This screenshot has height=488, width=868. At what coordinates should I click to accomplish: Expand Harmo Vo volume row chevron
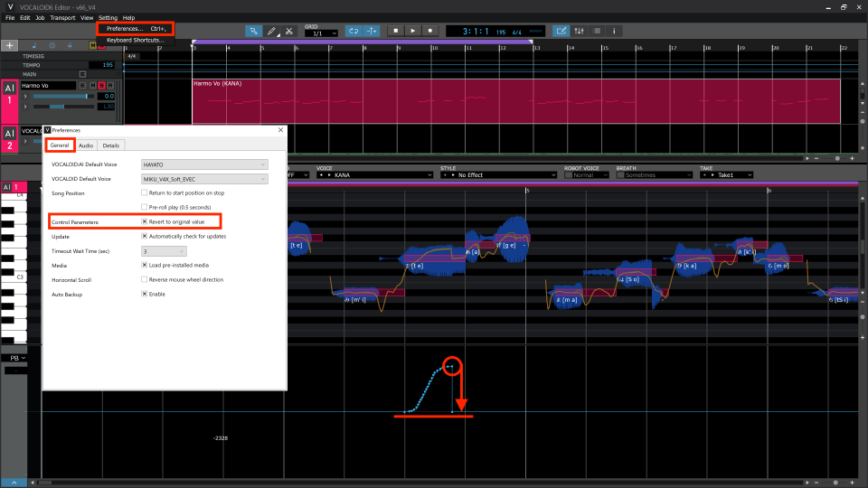pyautogui.click(x=25, y=97)
